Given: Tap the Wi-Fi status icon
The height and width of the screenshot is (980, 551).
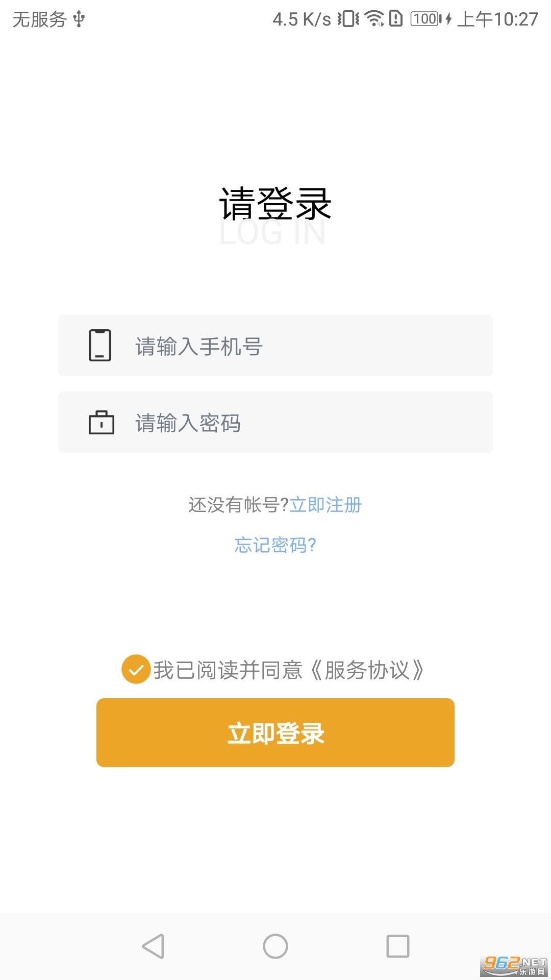Looking at the screenshot, I should (x=374, y=19).
